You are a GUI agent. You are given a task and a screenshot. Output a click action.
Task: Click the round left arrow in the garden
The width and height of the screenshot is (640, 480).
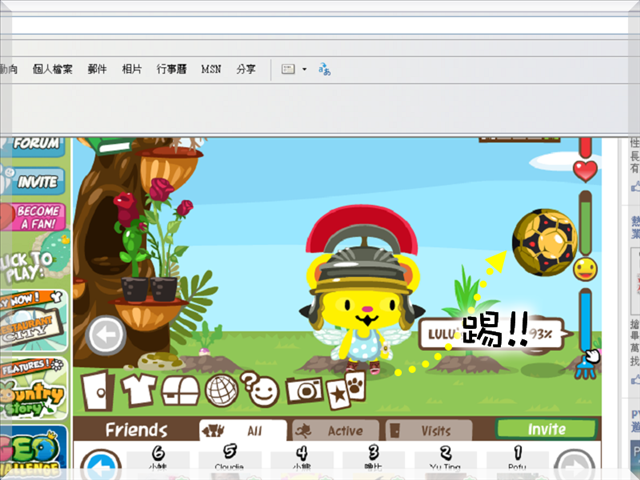click(x=106, y=335)
